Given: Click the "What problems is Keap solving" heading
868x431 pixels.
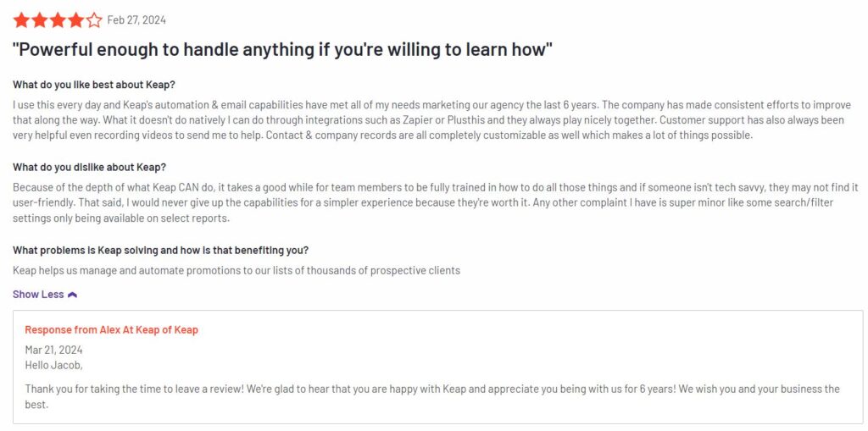Looking at the screenshot, I should coord(160,250).
